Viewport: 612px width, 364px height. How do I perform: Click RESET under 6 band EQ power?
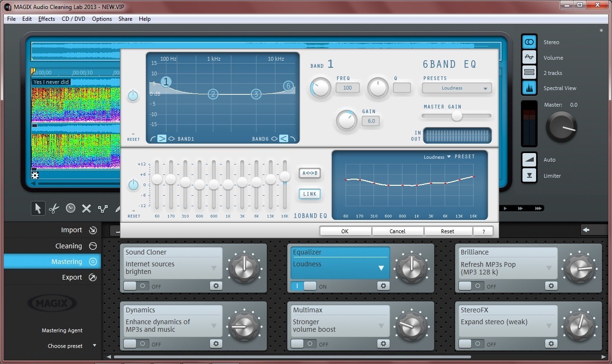coord(133,139)
